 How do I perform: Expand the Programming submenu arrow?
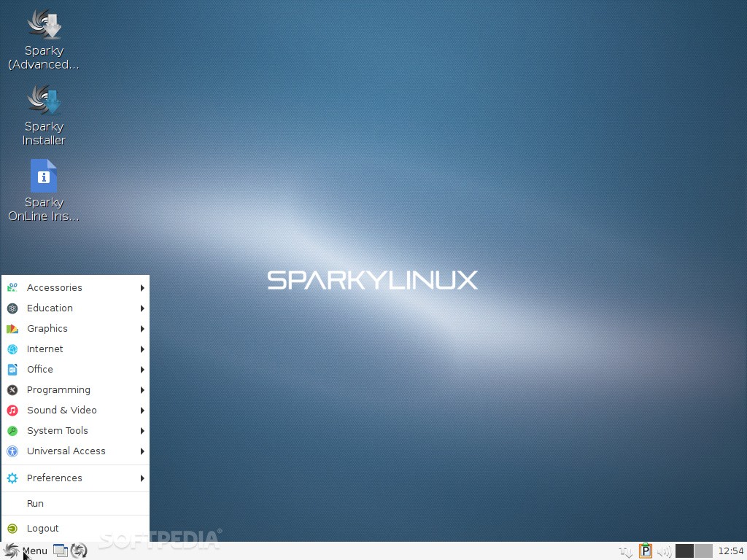(x=142, y=389)
